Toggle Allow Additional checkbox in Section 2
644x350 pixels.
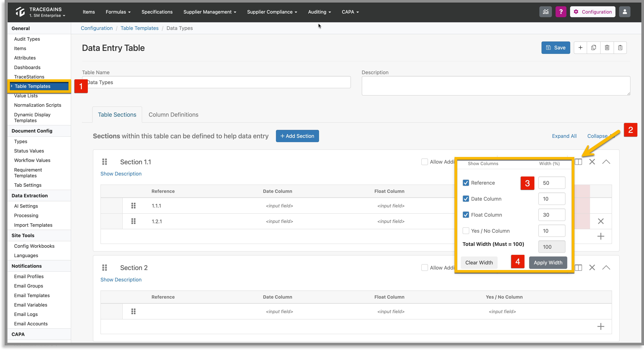(424, 268)
